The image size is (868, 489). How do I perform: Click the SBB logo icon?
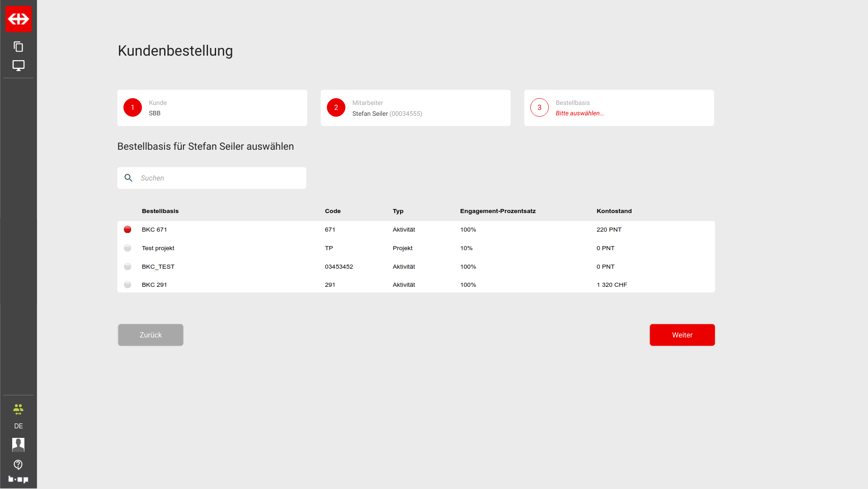[19, 19]
